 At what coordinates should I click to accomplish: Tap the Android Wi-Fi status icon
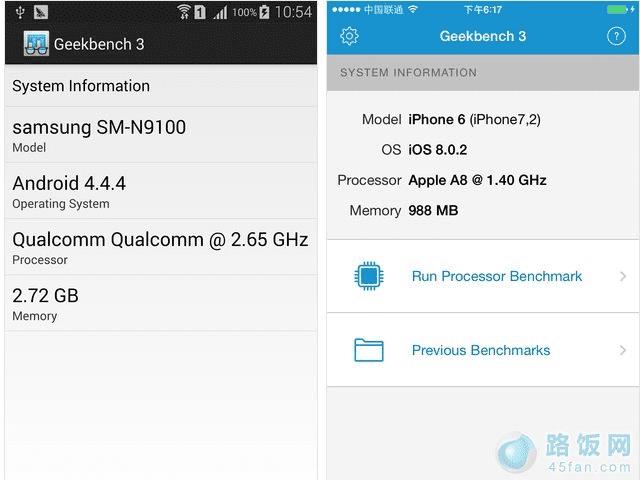(x=184, y=12)
